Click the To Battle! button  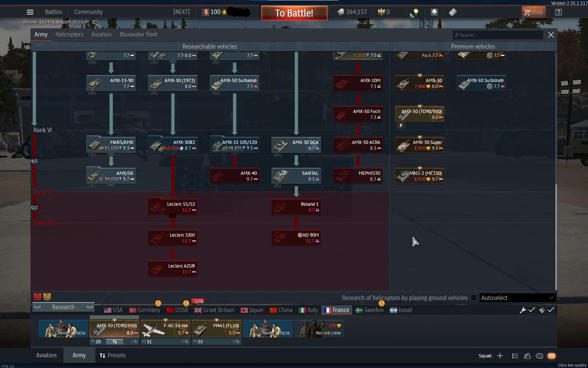coord(294,13)
